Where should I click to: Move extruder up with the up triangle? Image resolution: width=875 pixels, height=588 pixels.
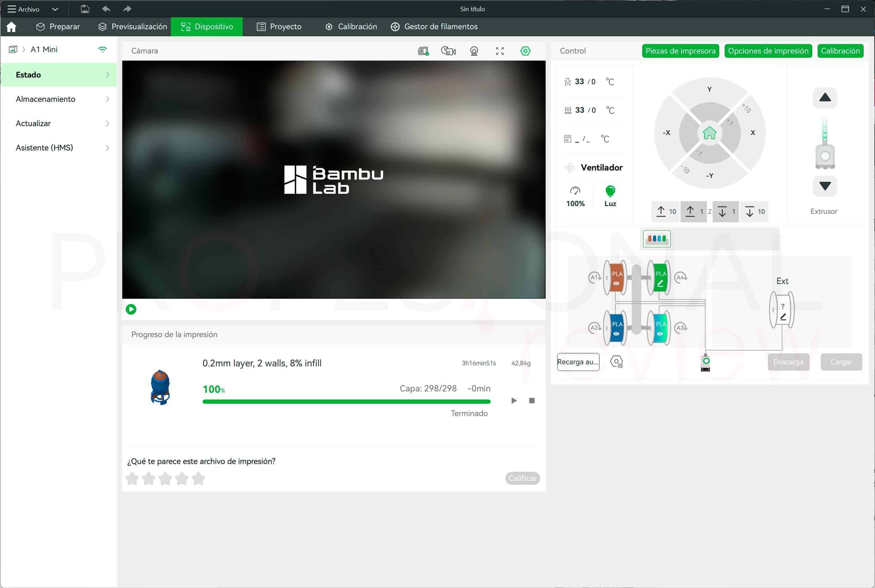[x=825, y=98]
